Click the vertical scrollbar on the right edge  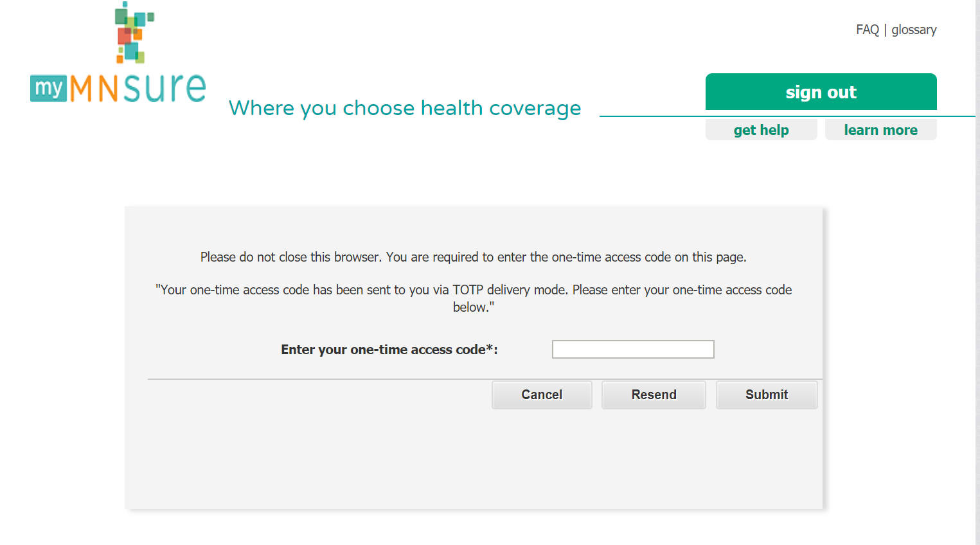977,257
